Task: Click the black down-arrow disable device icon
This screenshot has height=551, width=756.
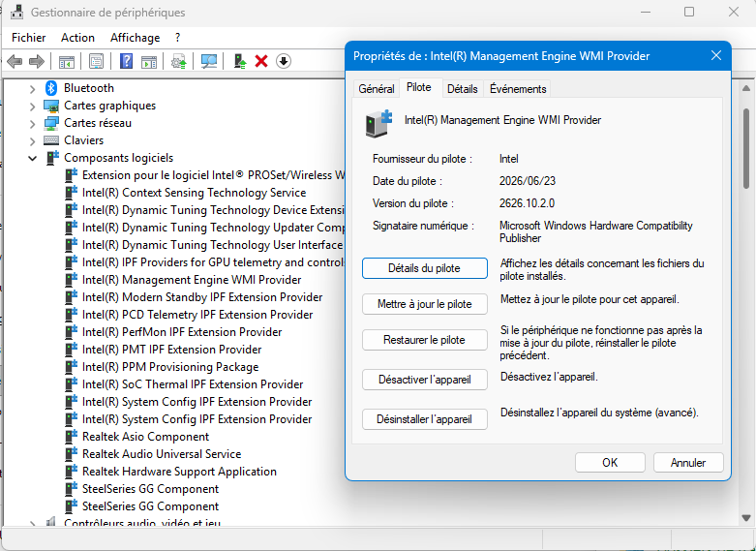Action: tap(284, 61)
